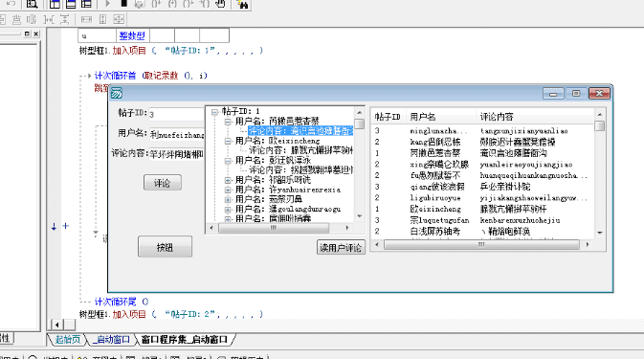Screen dimensions: 644x359
Task: Click the make same width alignment icon
Action: tap(86, 19)
